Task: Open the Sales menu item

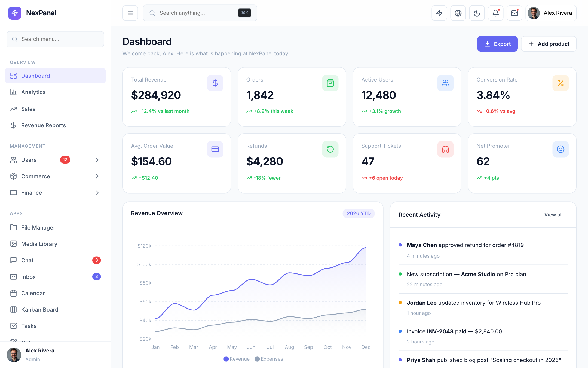Action: click(x=55, y=109)
